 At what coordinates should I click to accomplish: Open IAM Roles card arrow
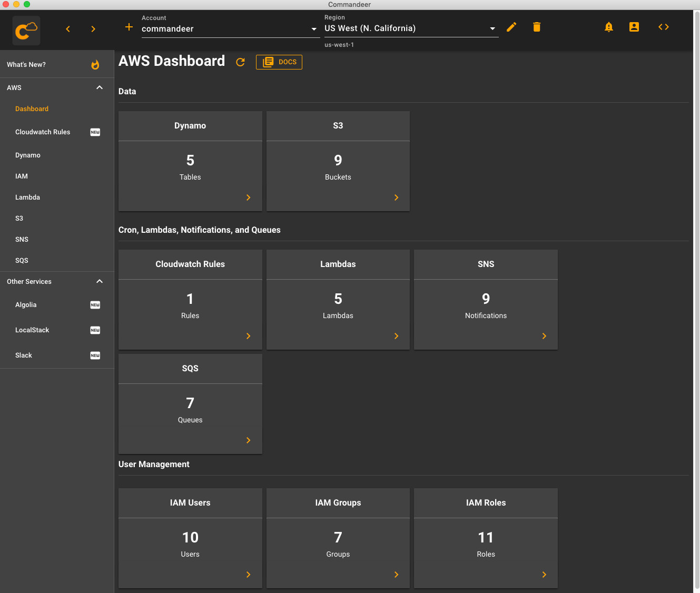(x=545, y=575)
